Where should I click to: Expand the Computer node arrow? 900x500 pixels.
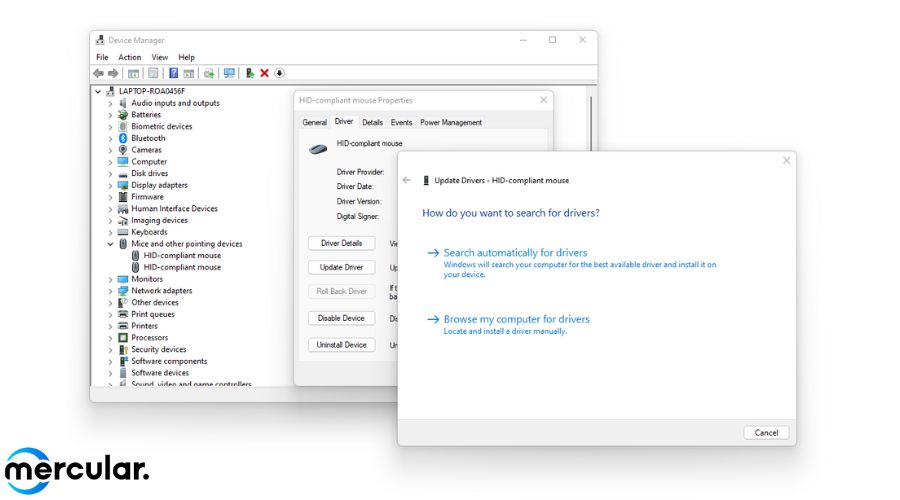pos(110,162)
